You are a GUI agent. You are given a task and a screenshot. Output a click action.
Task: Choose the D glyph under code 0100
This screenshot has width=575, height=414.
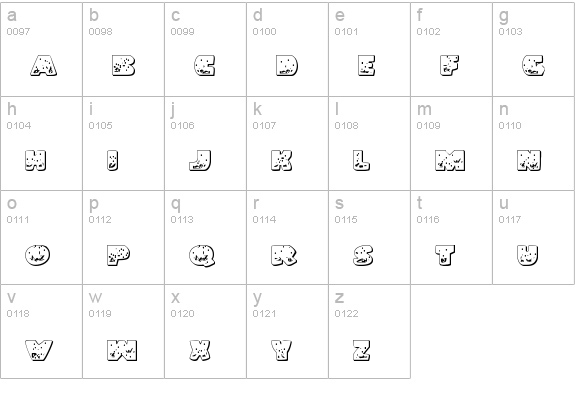tap(287, 66)
